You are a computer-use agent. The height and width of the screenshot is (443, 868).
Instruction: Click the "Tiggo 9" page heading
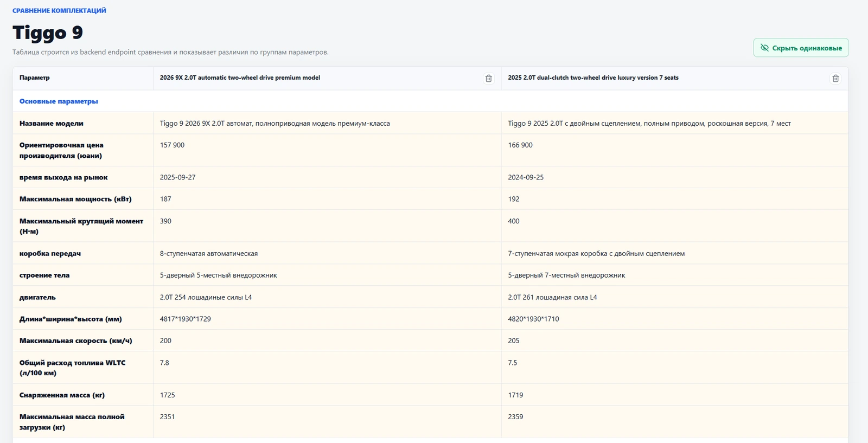click(48, 33)
